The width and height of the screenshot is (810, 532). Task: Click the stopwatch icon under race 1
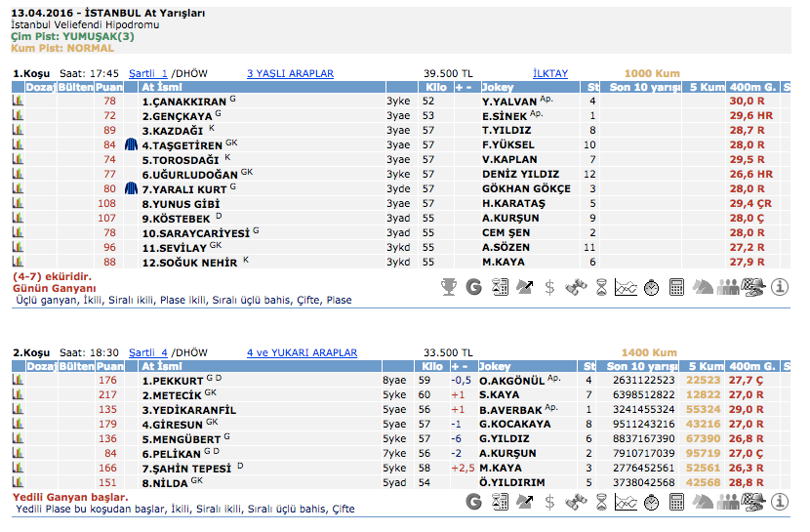pos(652,287)
